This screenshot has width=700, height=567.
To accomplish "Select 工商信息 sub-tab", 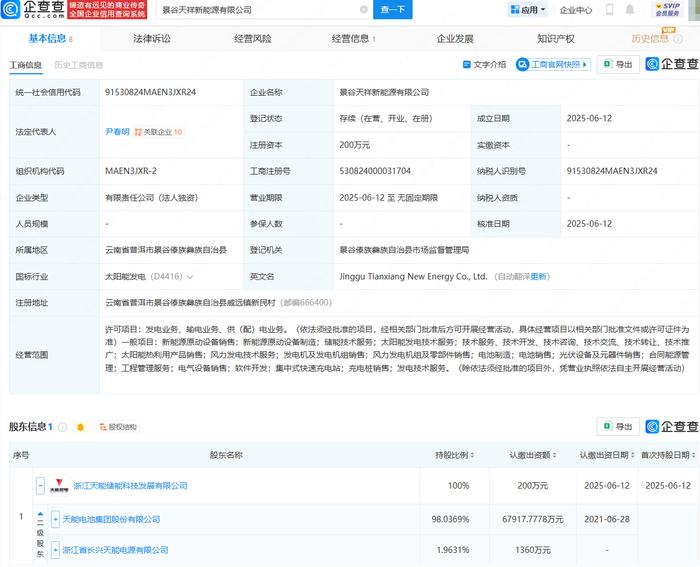I will tap(26, 65).
